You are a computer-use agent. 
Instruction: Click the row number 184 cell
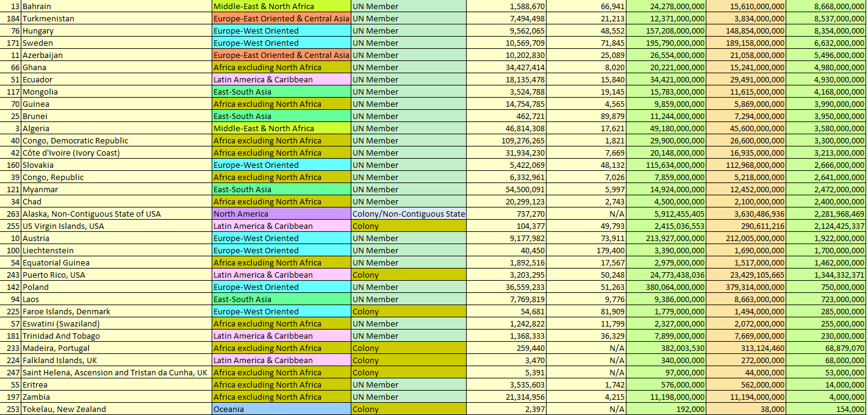click(x=11, y=18)
